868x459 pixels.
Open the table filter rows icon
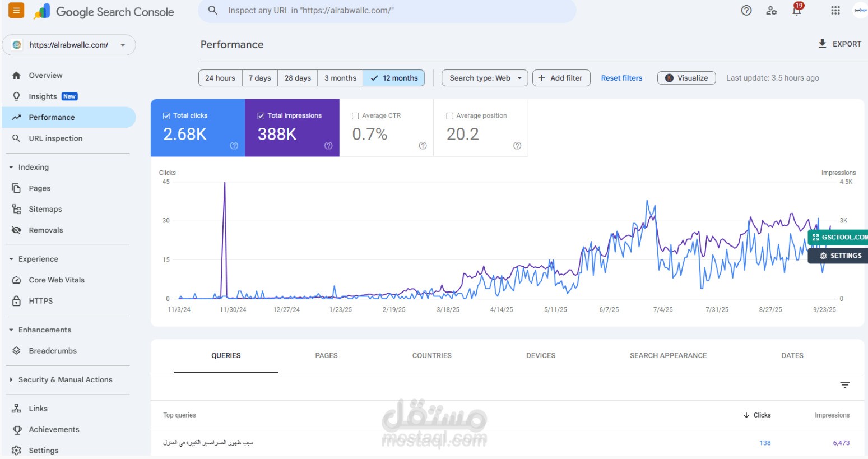(844, 384)
